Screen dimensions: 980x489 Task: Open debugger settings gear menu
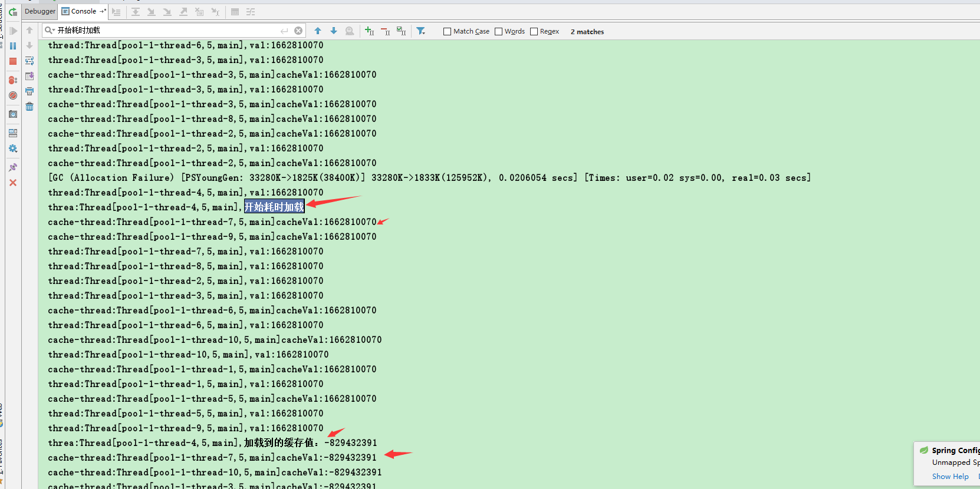(13, 148)
